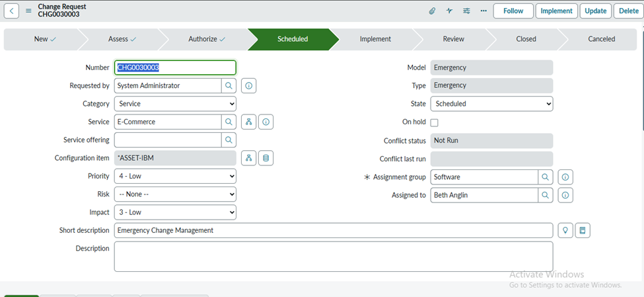Toggle the On hold checkbox
The width and height of the screenshot is (644, 297).
click(434, 122)
